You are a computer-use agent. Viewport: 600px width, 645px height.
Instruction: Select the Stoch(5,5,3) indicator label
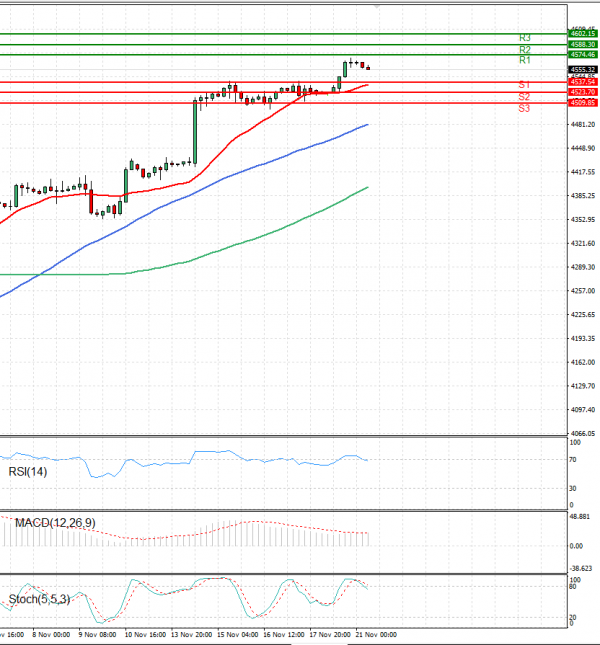[39, 599]
